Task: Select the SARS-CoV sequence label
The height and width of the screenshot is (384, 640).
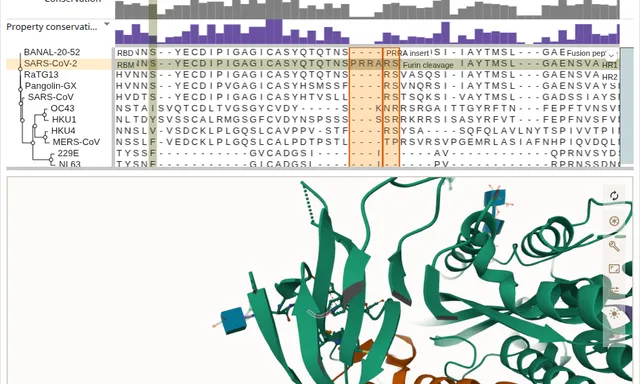Action: coord(51,97)
